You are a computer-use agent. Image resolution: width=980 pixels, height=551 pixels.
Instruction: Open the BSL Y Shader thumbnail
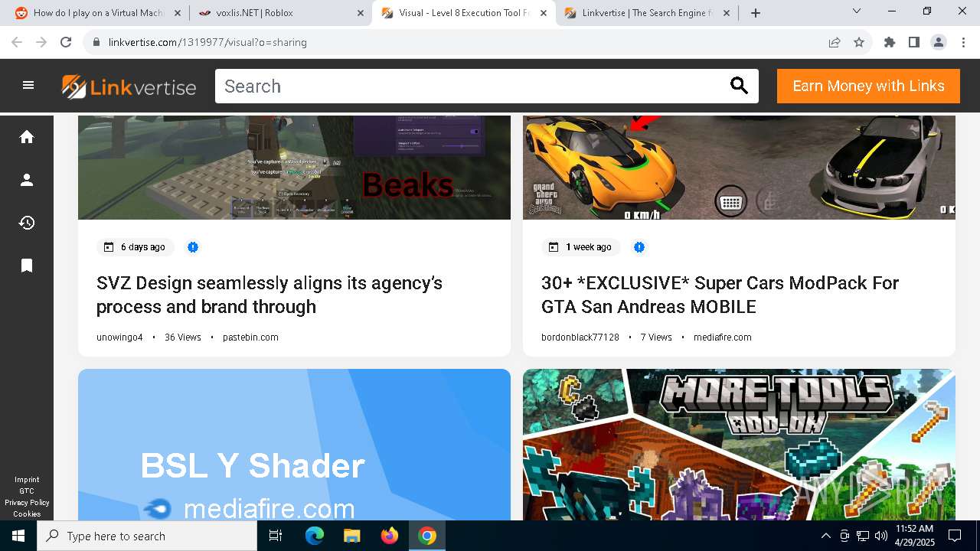point(294,445)
